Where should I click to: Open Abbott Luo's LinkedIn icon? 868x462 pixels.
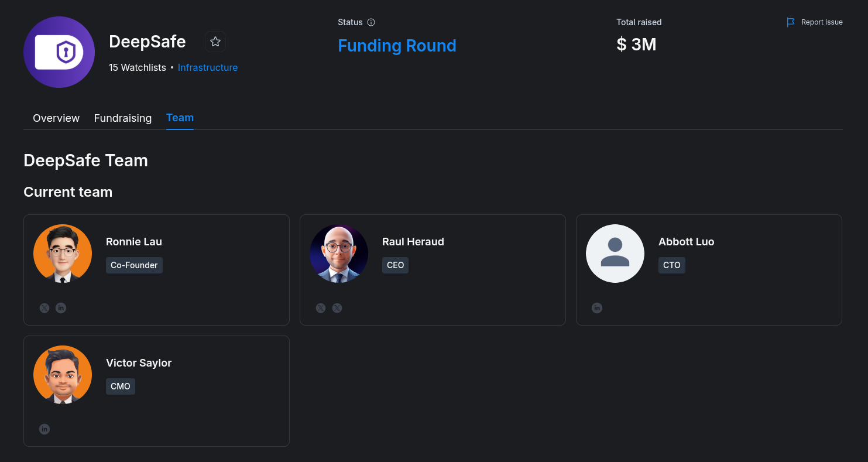(x=597, y=308)
